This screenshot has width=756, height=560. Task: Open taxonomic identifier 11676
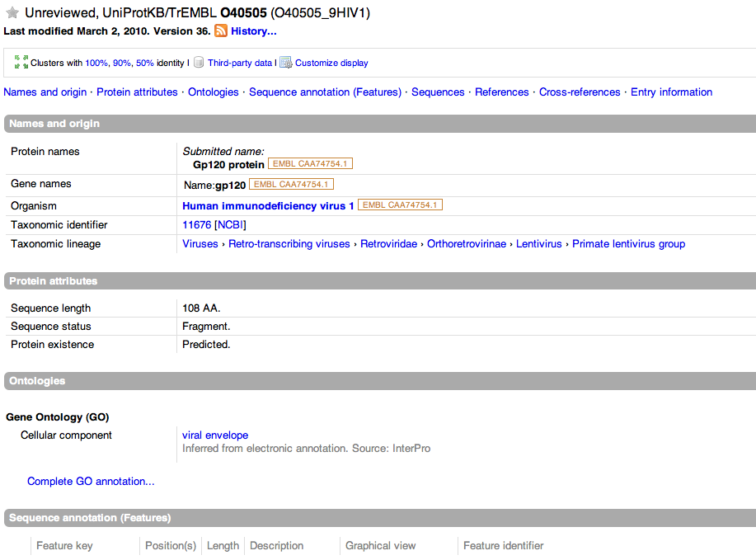point(196,225)
